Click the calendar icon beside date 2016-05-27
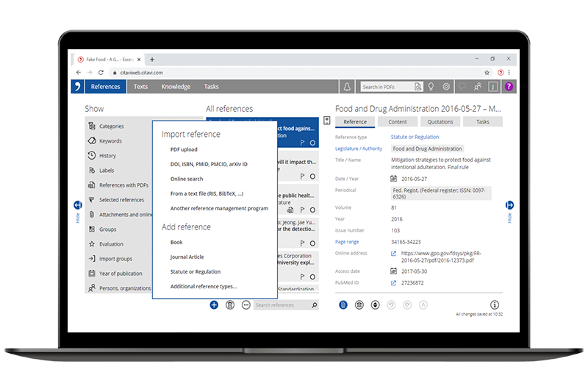 [393, 179]
